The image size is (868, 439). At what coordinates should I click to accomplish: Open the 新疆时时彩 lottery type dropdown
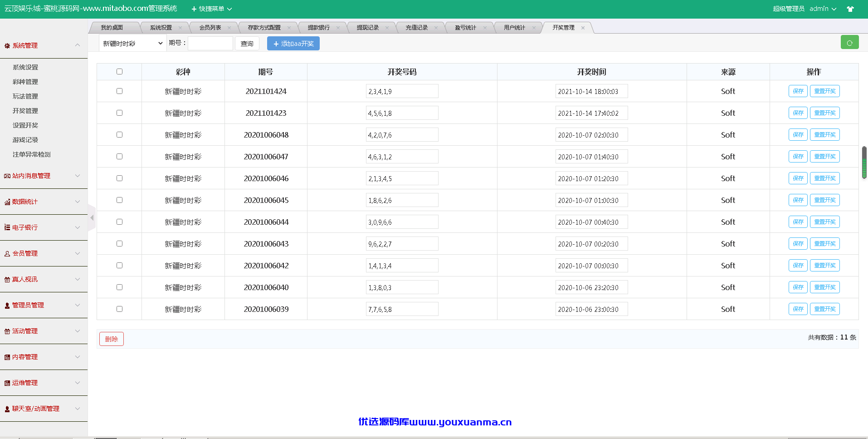tap(132, 43)
